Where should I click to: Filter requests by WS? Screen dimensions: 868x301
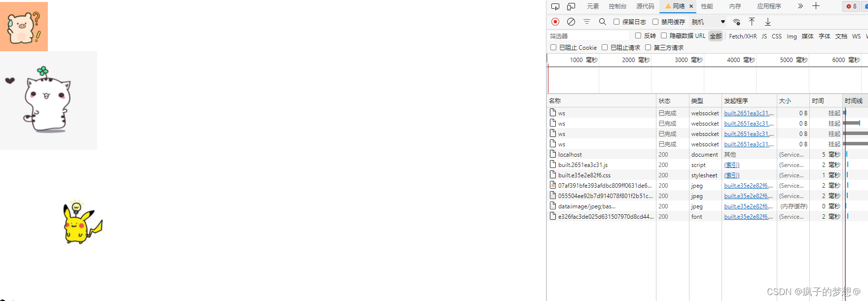[x=856, y=36]
